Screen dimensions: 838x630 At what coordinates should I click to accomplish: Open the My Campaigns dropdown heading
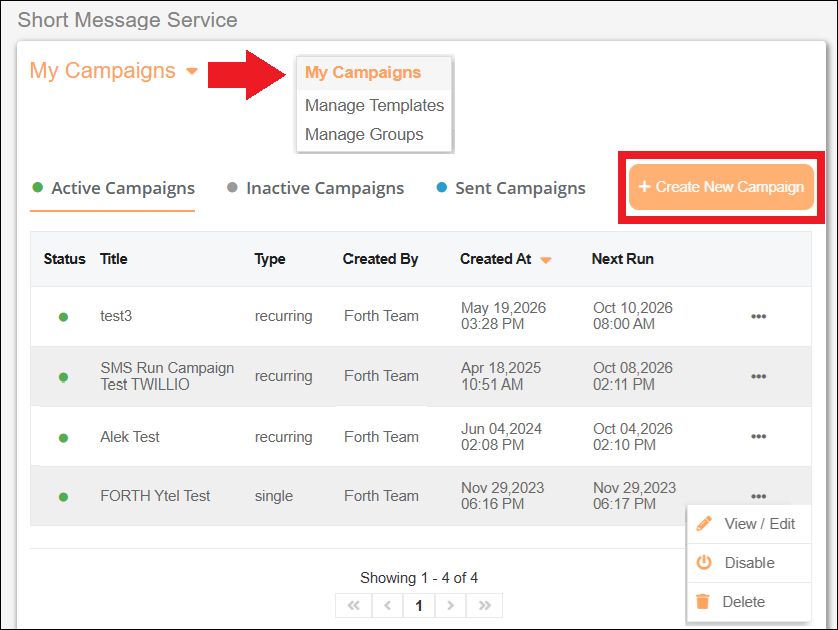pos(114,71)
